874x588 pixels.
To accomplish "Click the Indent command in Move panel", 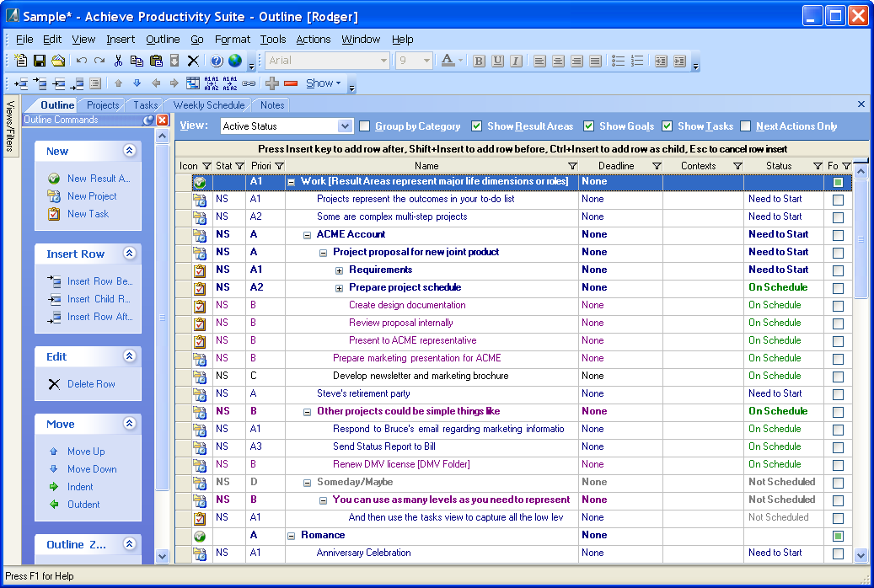I will [80, 487].
